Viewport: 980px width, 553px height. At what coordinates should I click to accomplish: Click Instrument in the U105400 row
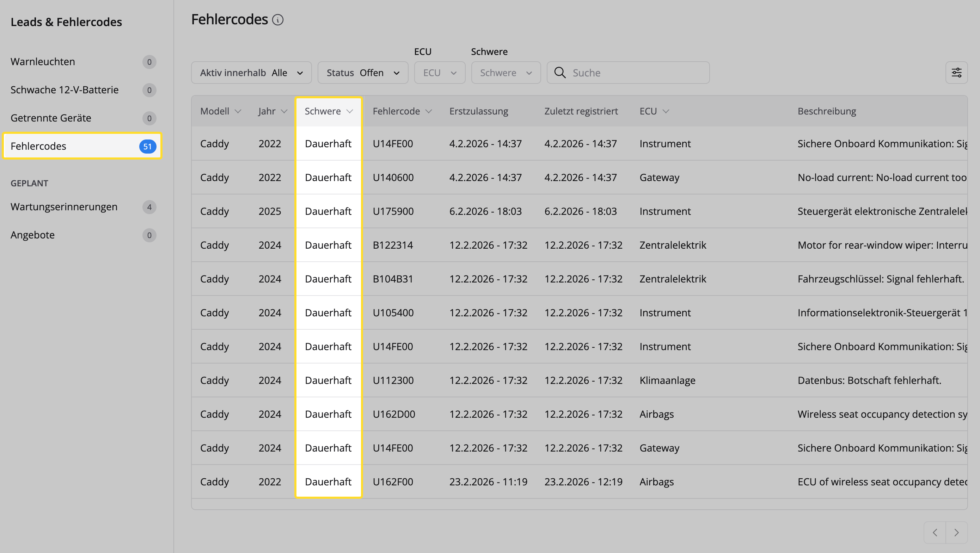point(665,313)
